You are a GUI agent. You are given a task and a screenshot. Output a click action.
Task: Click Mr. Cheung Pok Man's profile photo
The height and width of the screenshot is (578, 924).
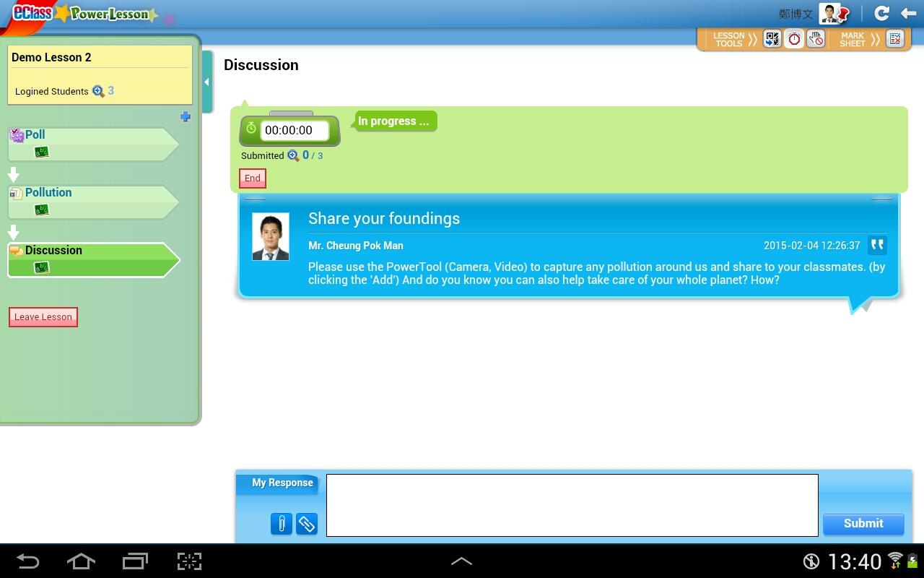(x=271, y=236)
